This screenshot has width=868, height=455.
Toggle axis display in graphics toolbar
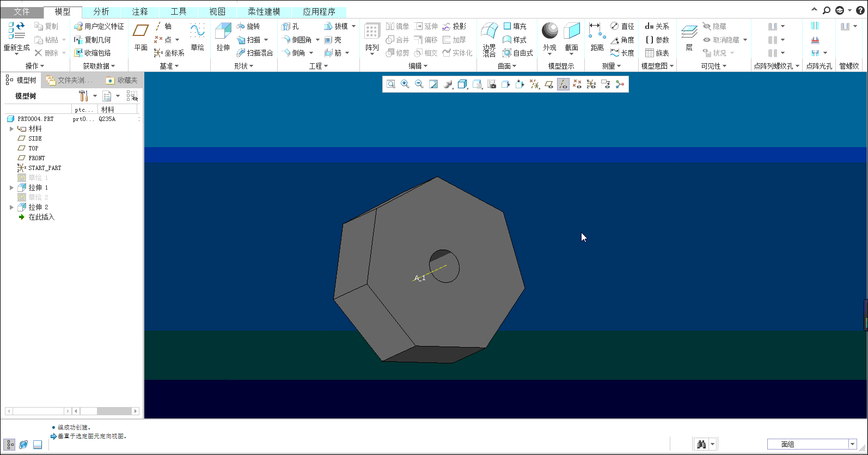563,84
